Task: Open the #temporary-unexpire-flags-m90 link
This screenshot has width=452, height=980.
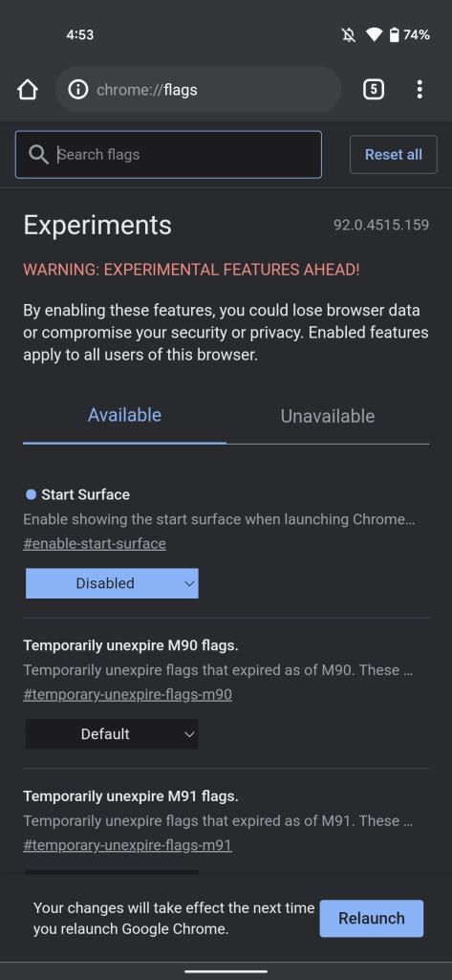Action: pyautogui.click(x=127, y=694)
